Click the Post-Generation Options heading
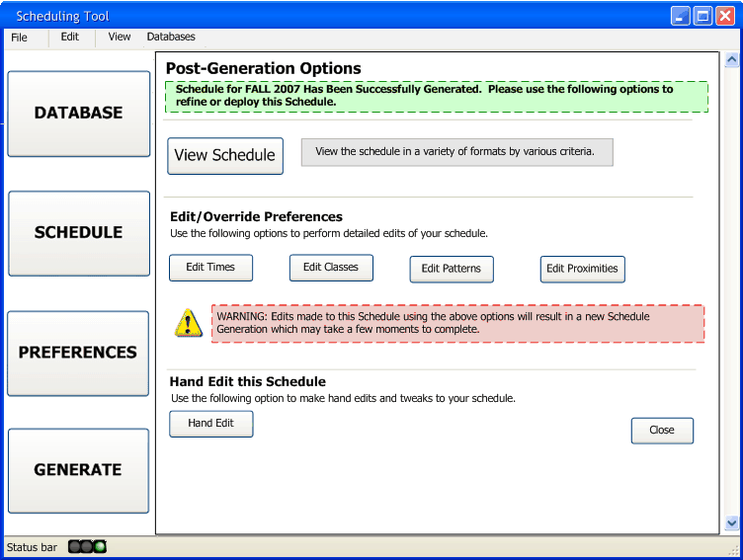The image size is (743, 560). (264, 69)
